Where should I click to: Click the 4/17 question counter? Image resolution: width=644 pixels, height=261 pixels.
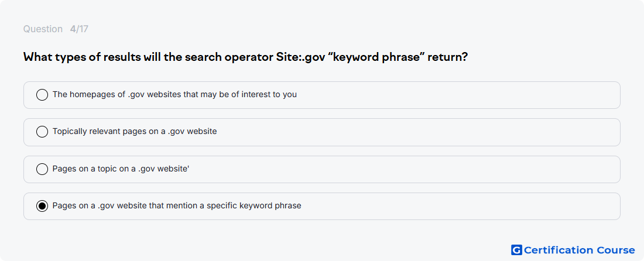pos(79,29)
